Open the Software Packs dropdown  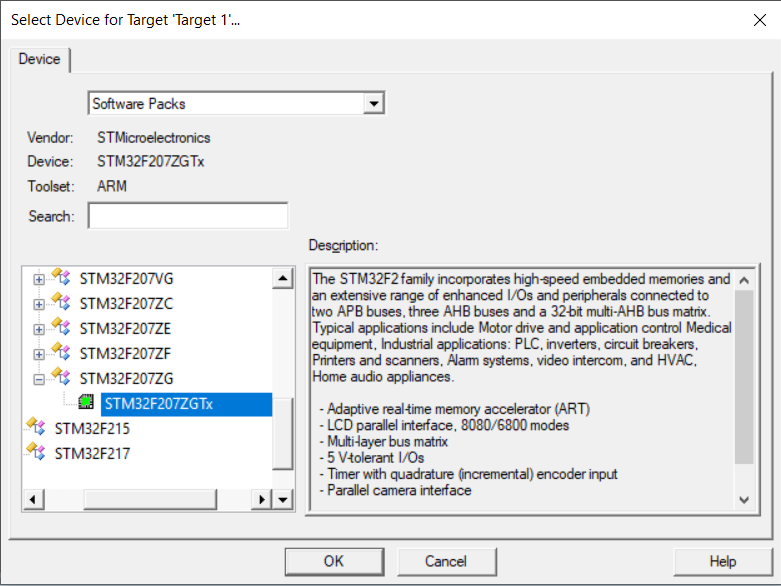374,104
